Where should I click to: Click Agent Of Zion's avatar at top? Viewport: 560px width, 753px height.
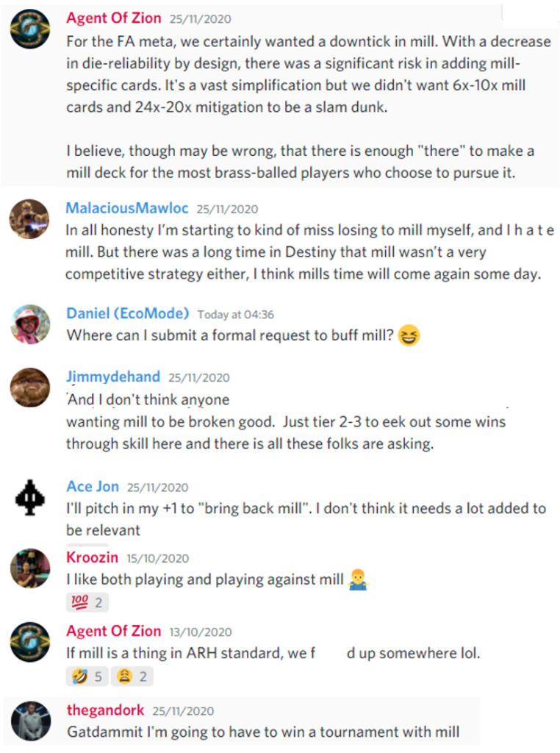click(30, 31)
